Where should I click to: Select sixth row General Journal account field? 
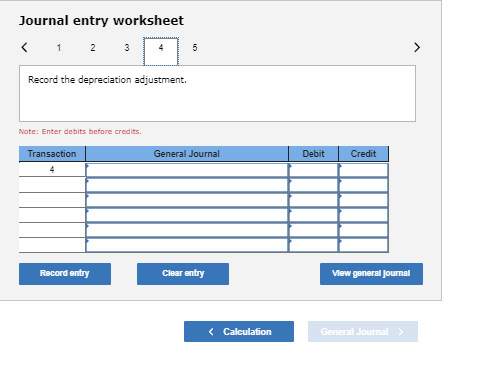click(187, 245)
